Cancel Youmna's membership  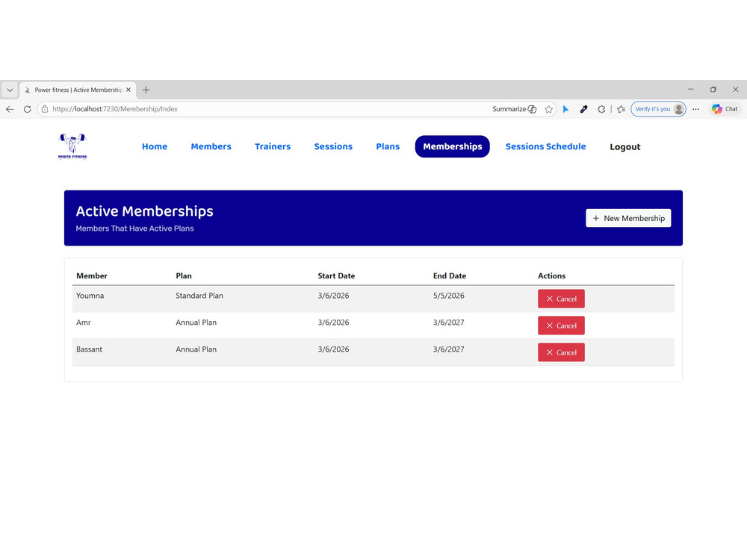[561, 299]
